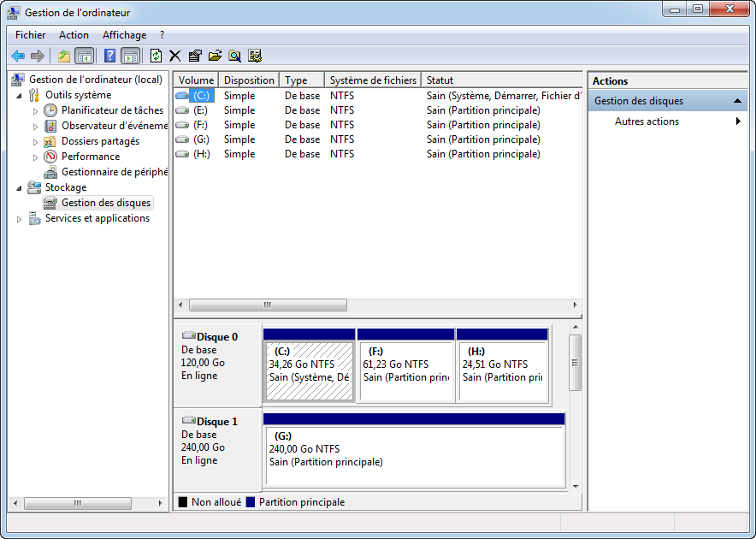Sort by the Type column header
Viewport: 756px width, 539px height.
[302, 80]
